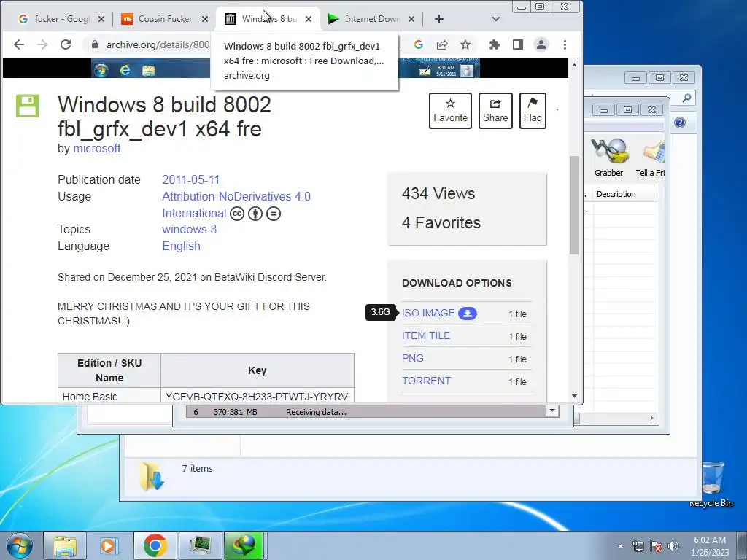The width and height of the screenshot is (747, 560).
Task: Open the 2011-05-11 publication date link
Action: tap(190, 180)
